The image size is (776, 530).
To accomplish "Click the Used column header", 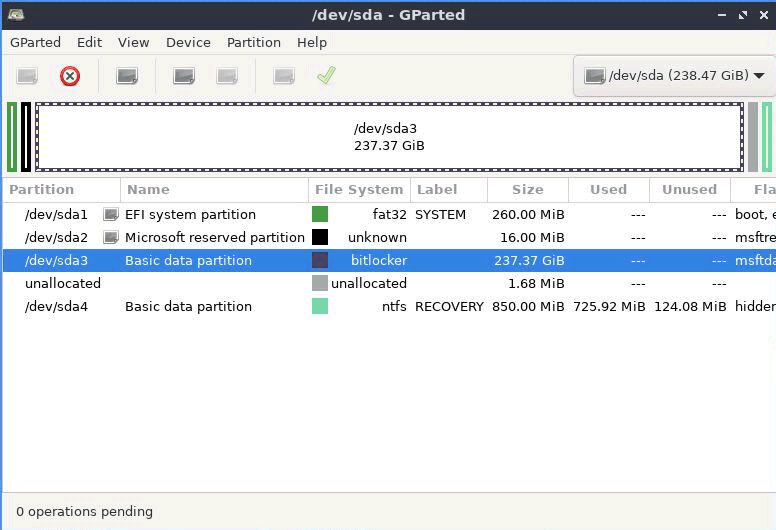I will 609,190.
